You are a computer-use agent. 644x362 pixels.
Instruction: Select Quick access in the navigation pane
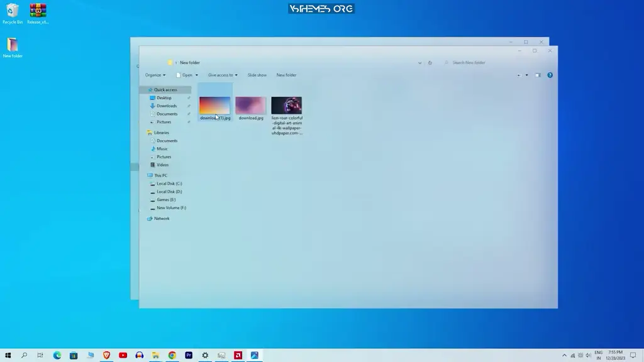point(164,89)
